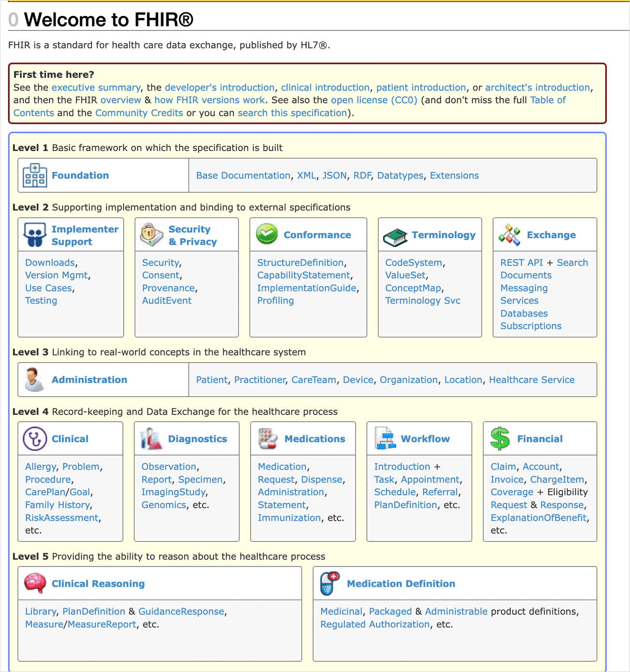Image resolution: width=630 pixels, height=672 pixels.
Task: Open the ImagingStudy link
Action: tap(174, 492)
